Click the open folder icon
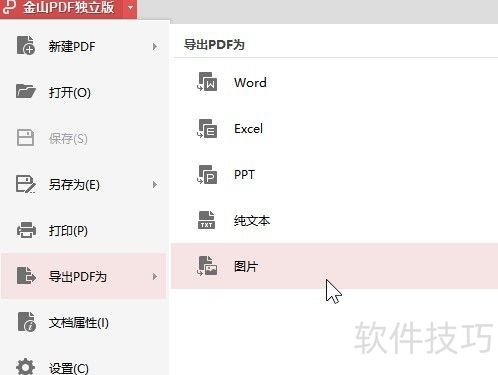Image resolution: width=498 pixels, height=375 pixels. coord(25,91)
